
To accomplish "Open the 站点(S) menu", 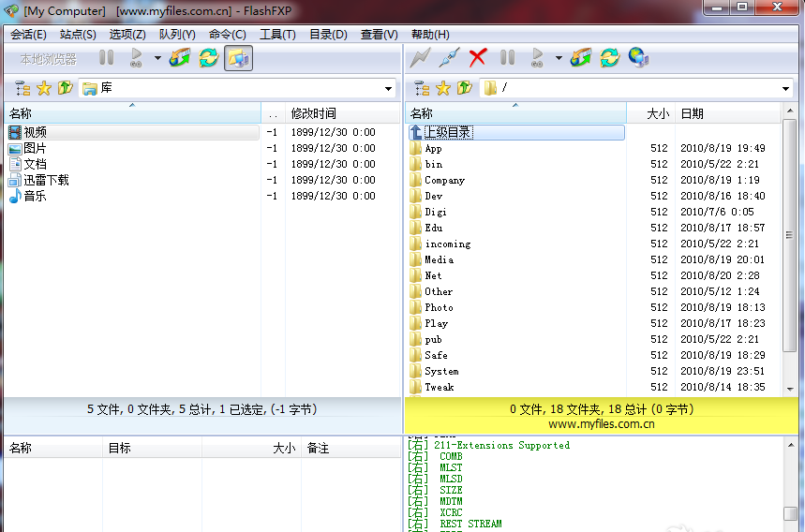I will click(78, 35).
